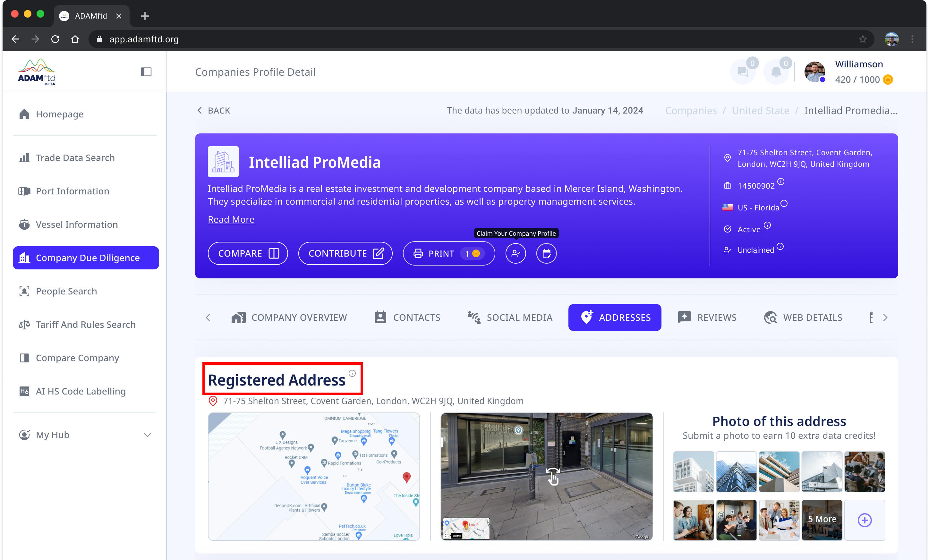Switch to the COMPANY OVERVIEW tab

click(289, 317)
